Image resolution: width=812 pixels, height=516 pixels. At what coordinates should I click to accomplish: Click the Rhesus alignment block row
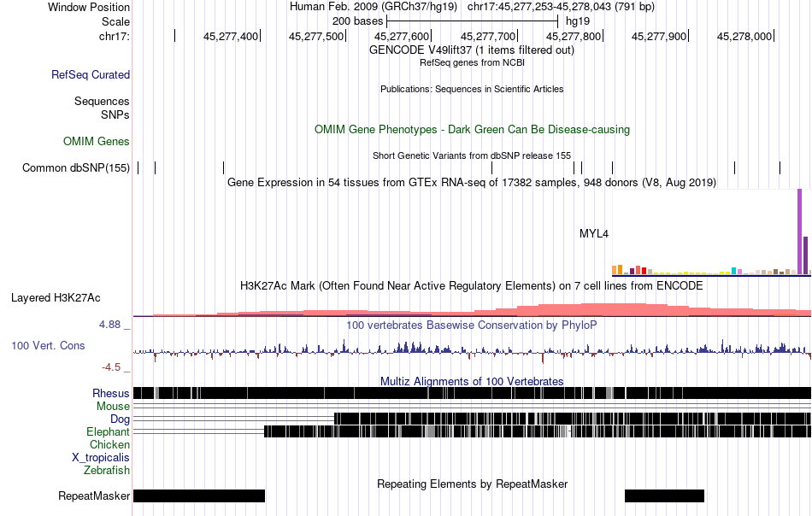472,393
